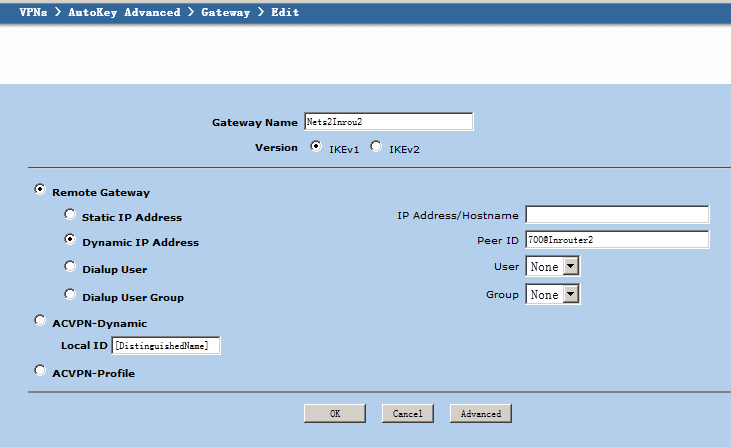Image resolution: width=731 pixels, height=447 pixels.
Task: Select Dynamic IP Address radio button
Action: tap(70, 240)
